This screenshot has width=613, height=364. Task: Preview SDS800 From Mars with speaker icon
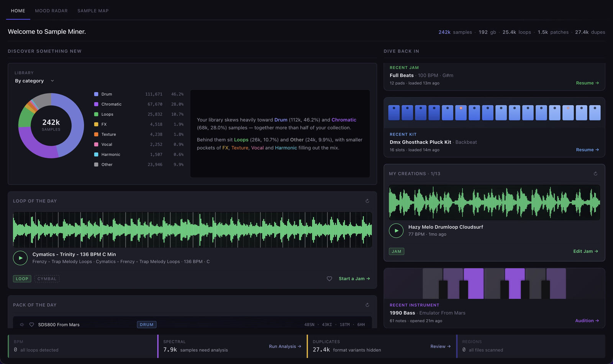[x=22, y=325]
